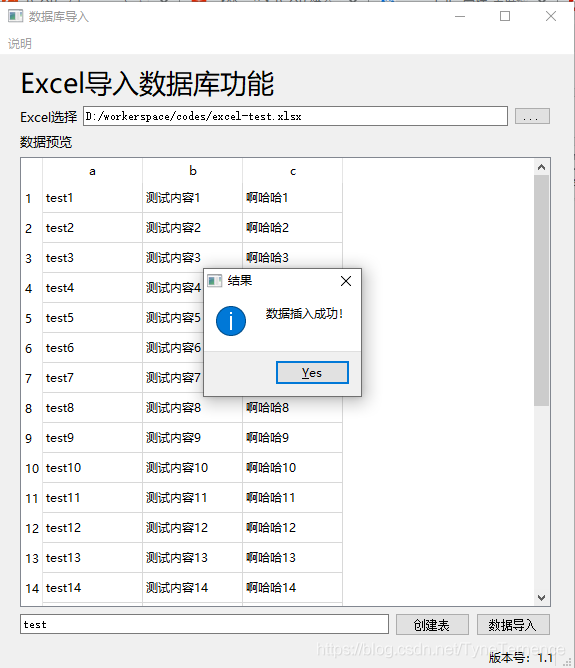
Task: Click cell 'test8'
Action: [92, 408]
